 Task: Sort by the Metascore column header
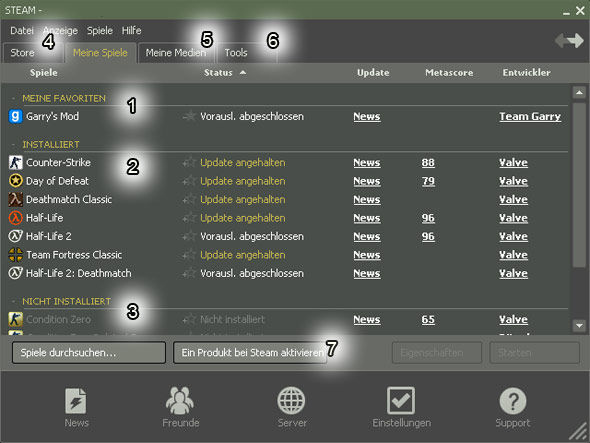[449, 73]
